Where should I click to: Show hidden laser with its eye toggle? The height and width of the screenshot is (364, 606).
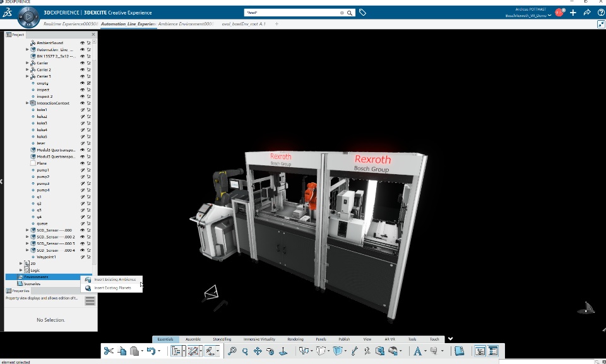point(82,143)
